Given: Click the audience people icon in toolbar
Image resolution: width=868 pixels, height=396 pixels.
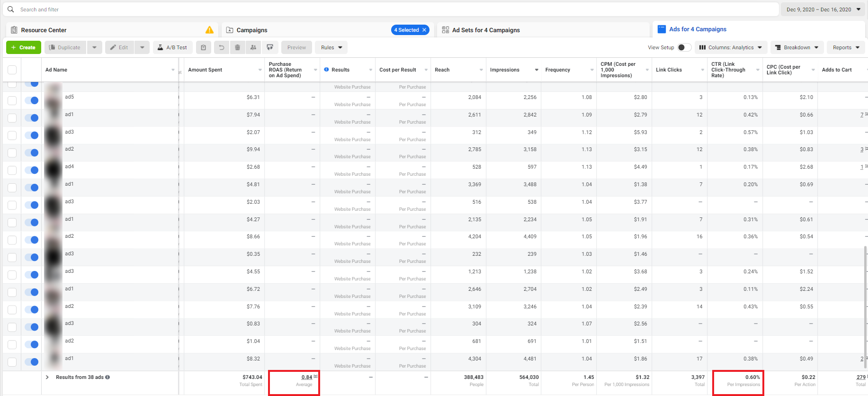Looking at the screenshot, I should coord(253,47).
